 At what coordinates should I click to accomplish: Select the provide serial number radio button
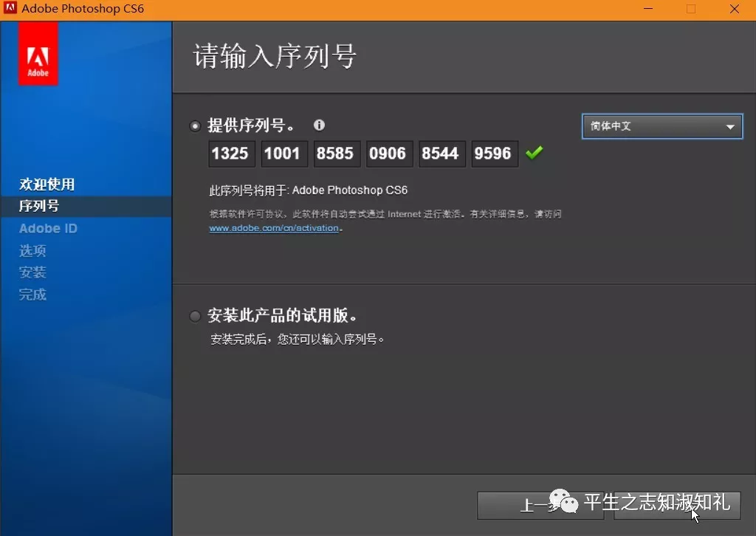coord(195,126)
